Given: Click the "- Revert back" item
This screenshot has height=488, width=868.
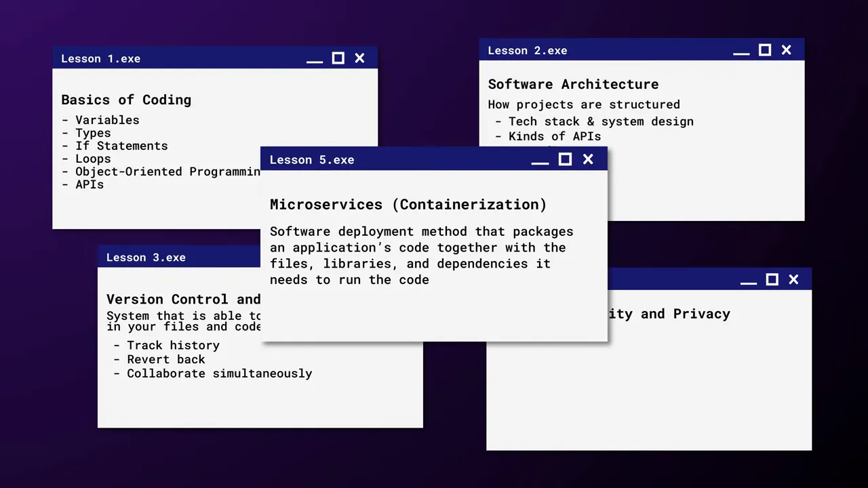Looking at the screenshot, I should [x=159, y=360].
